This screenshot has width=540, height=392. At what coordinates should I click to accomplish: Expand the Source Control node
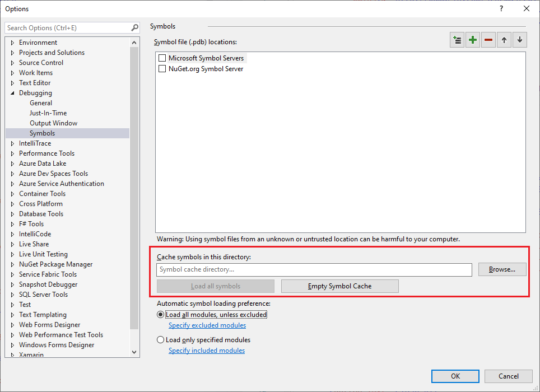13,63
